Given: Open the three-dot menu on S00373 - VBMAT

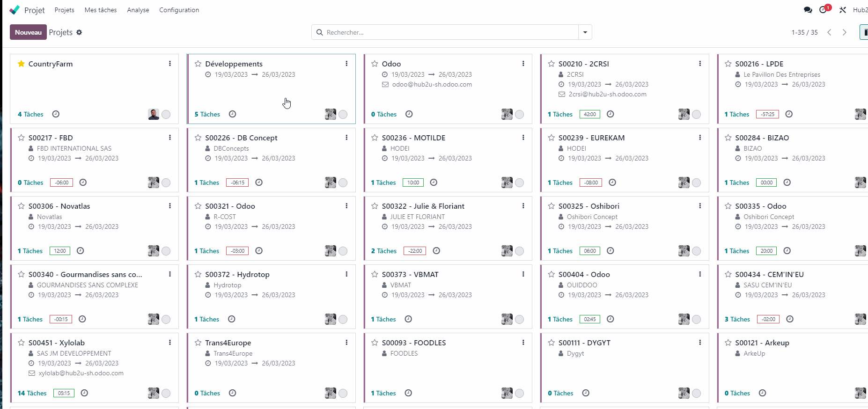Looking at the screenshot, I should coord(523,274).
